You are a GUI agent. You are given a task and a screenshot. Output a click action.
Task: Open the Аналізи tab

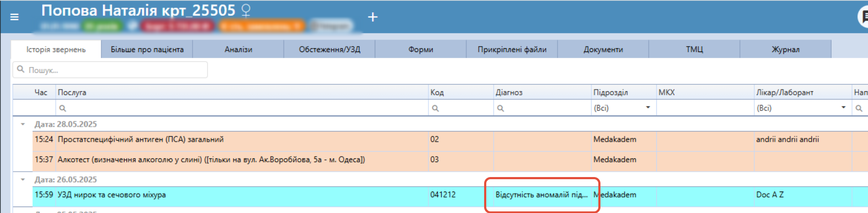point(238,49)
